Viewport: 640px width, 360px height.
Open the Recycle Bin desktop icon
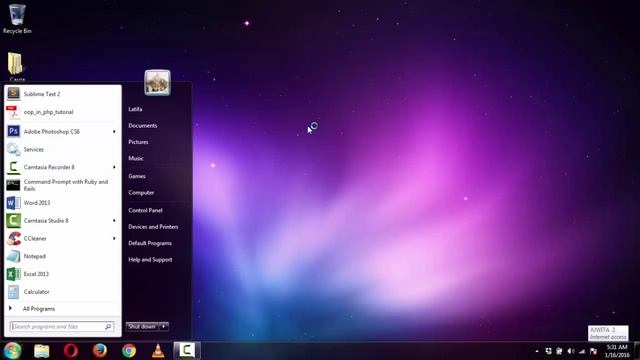17,19
